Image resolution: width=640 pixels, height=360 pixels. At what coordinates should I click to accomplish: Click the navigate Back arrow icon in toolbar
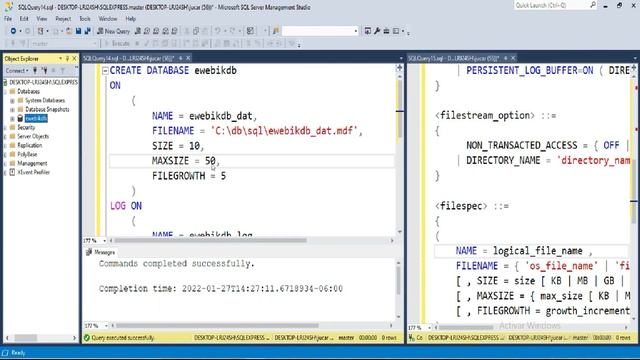click(x=13, y=31)
